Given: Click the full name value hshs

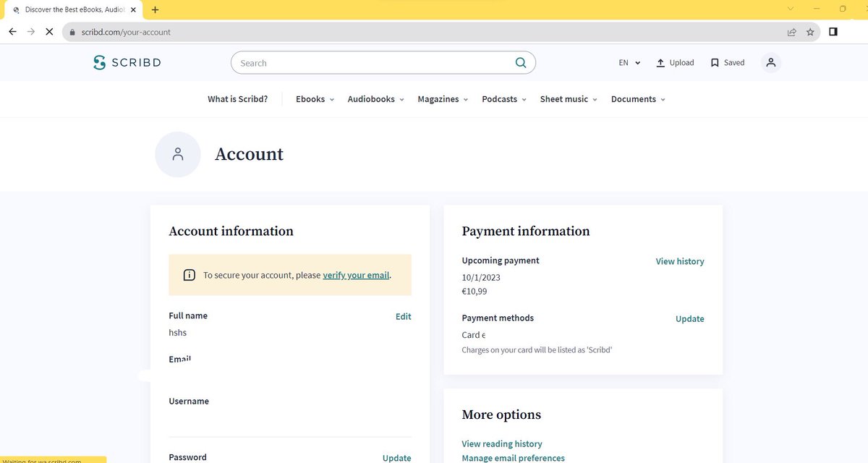Looking at the screenshot, I should pos(178,333).
